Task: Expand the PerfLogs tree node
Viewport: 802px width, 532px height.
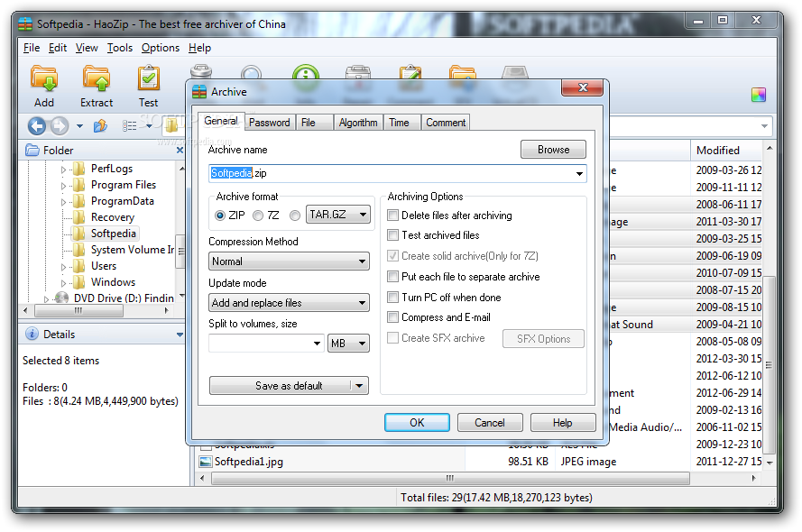Action: pyautogui.click(x=63, y=170)
